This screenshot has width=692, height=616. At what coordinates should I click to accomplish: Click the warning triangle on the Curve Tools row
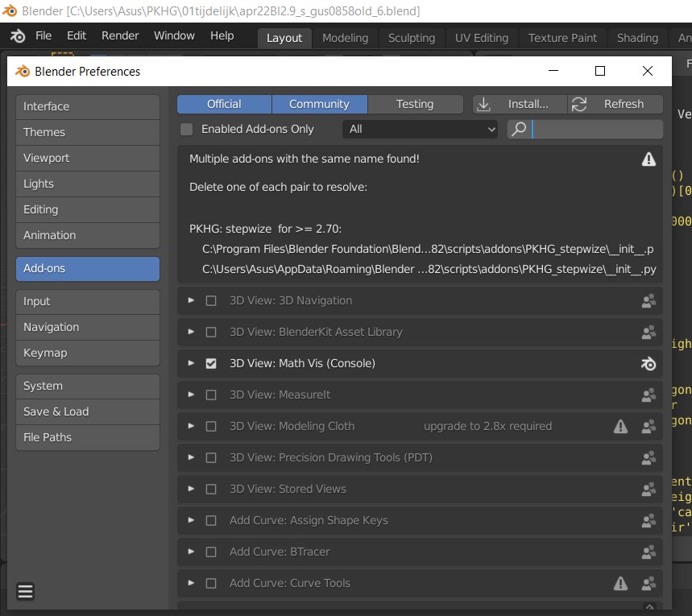(x=620, y=583)
